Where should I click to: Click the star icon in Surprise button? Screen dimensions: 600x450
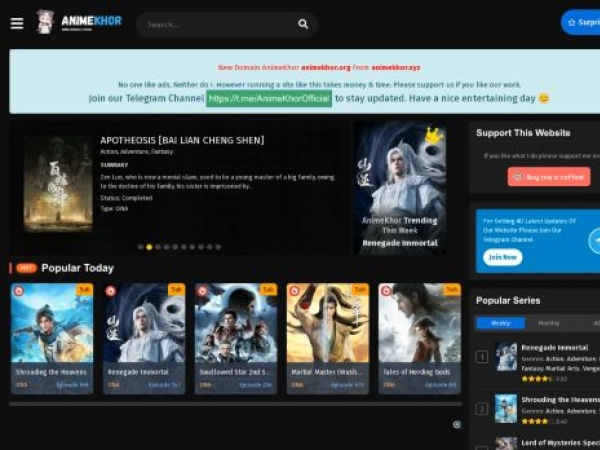[572, 23]
